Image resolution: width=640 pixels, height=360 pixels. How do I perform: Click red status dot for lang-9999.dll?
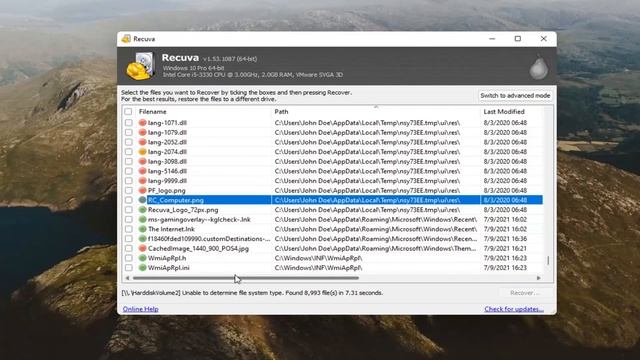pyautogui.click(x=142, y=180)
